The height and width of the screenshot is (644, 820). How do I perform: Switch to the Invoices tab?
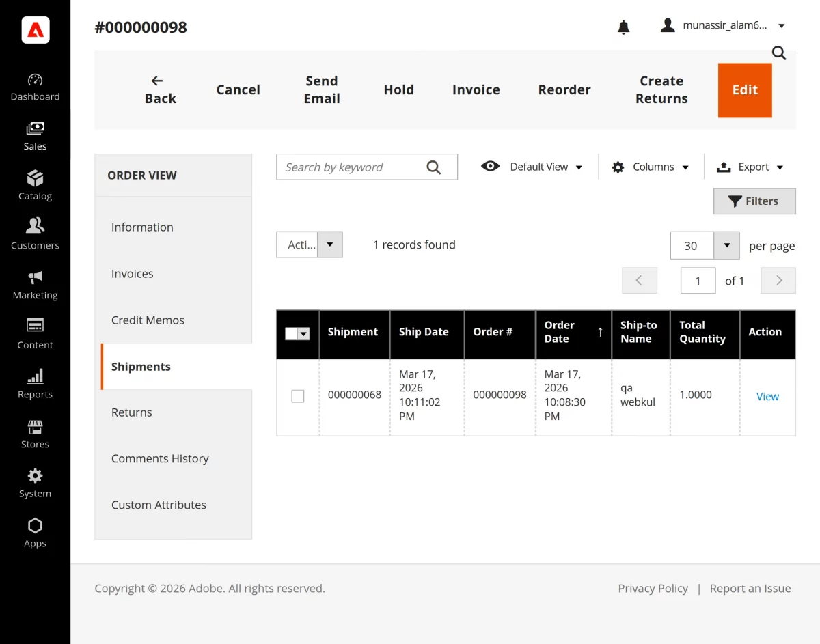[x=132, y=273]
